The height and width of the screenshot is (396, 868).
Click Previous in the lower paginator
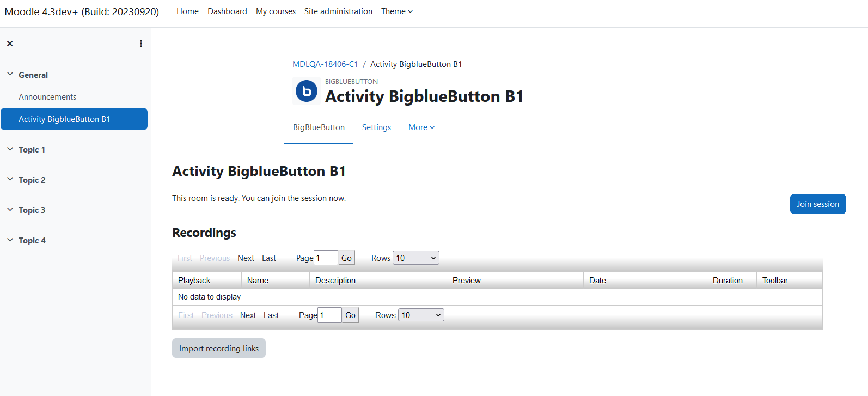tap(217, 315)
